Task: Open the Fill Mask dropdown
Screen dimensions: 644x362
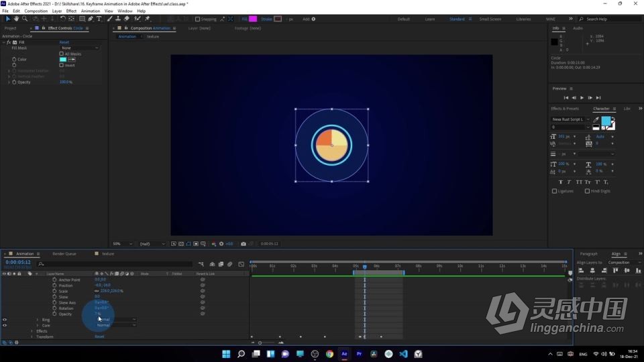Action: [x=79, y=48]
